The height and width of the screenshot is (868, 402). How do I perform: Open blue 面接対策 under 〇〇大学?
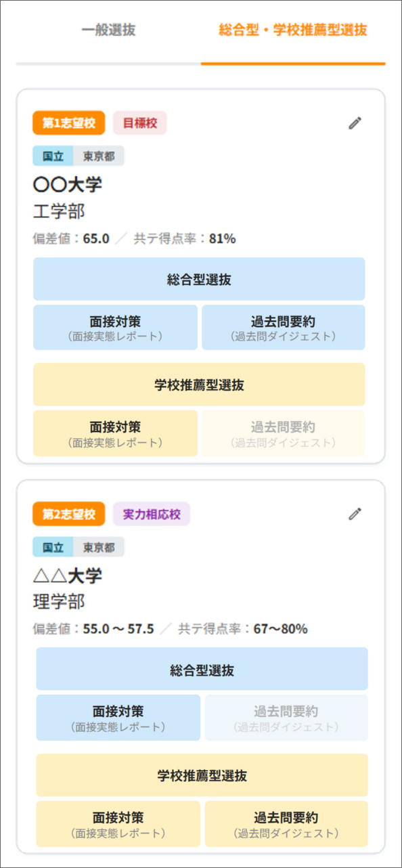[x=115, y=327]
